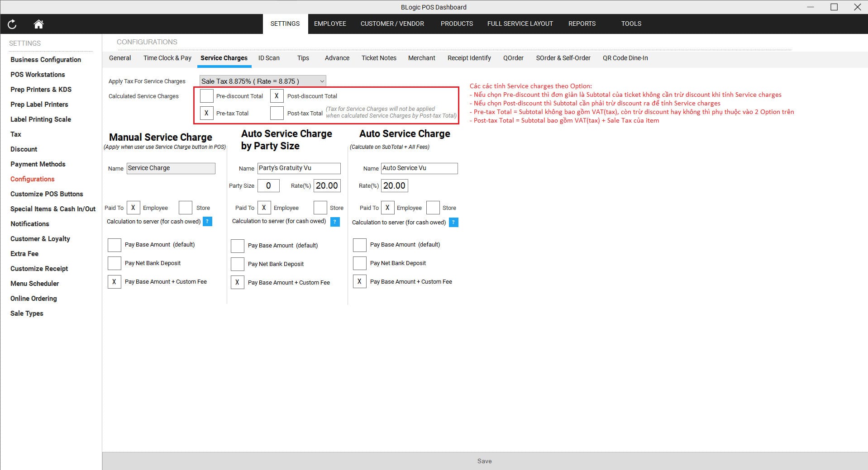Open the Receipt Identify tab

click(x=469, y=58)
